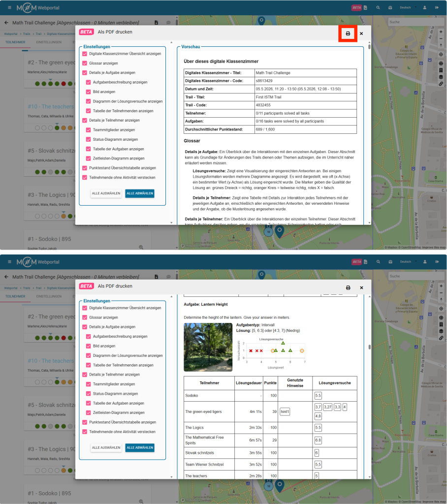
Task: Click the search magnifier icon in the upper header
Action: [378, 7]
